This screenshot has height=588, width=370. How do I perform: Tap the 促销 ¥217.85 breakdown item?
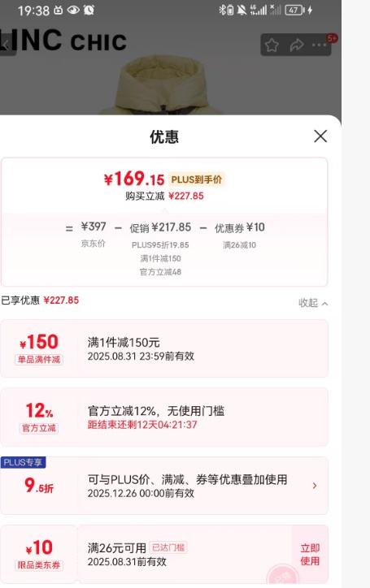[x=160, y=227]
